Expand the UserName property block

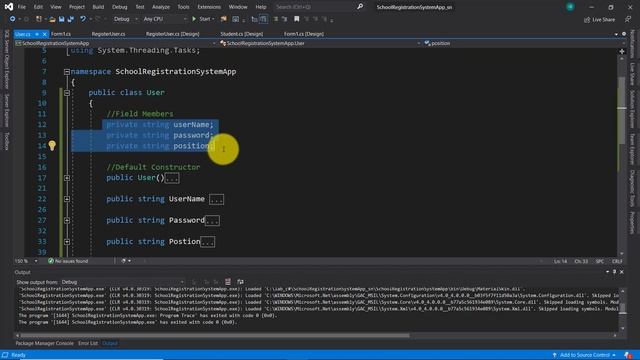pyautogui.click(x=67, y=199)
